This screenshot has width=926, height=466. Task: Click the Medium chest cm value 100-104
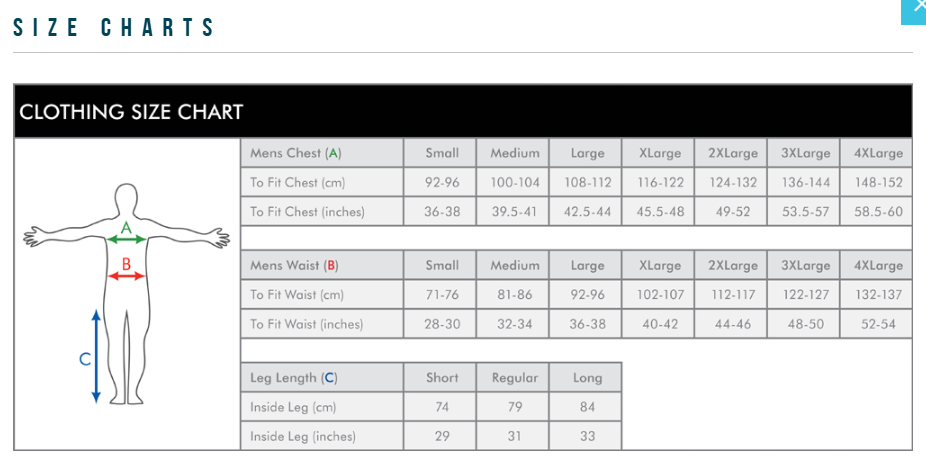(515, 183)
